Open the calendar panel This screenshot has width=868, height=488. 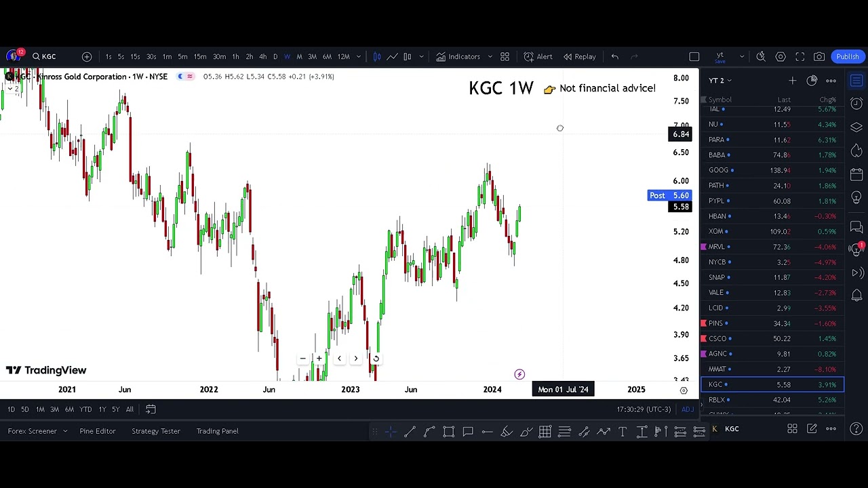pyautogui.click(x=856, y=174)
